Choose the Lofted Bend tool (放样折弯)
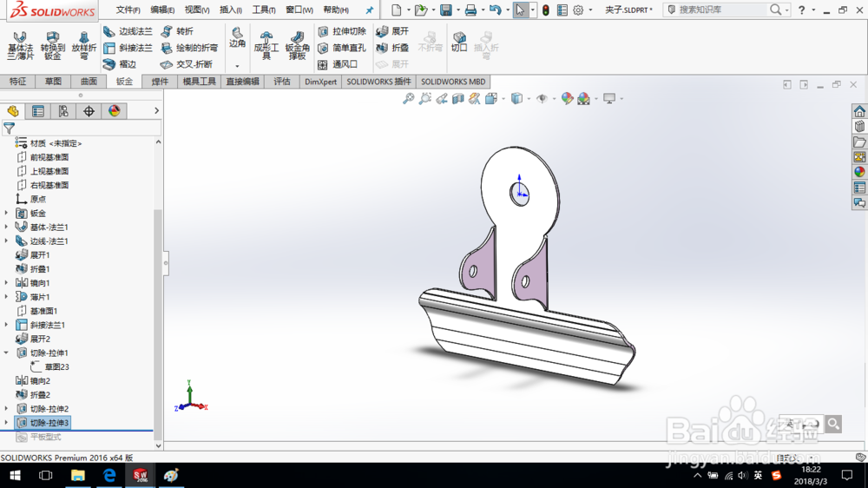The image size is (868, 488). [x=83, y=45]
